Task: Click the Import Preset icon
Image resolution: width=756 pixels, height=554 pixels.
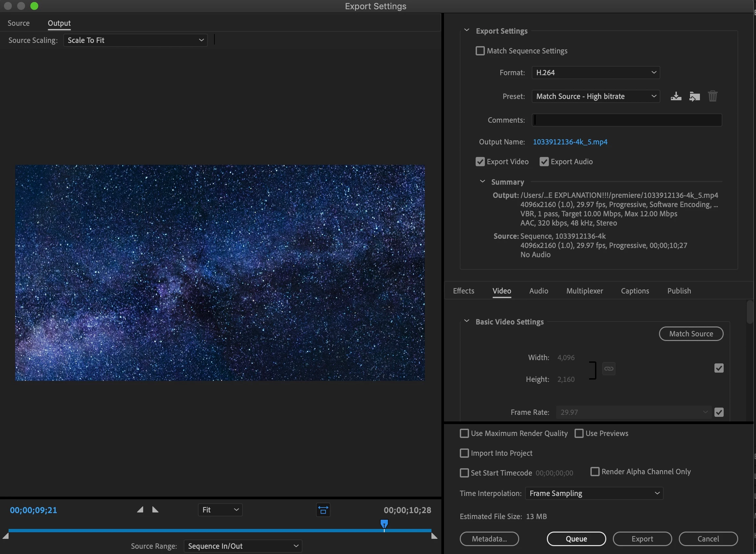Action: click(694, 96)
